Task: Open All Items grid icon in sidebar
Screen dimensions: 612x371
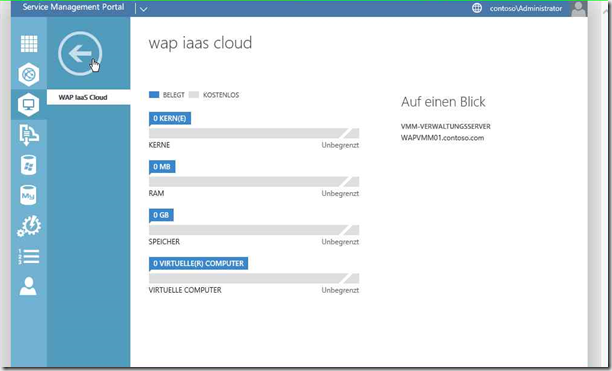Action: point(29,44)
